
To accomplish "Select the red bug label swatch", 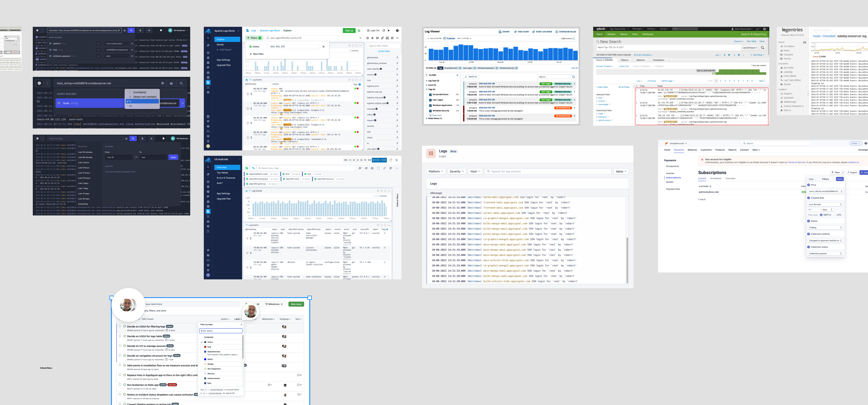I will (205, 347).
